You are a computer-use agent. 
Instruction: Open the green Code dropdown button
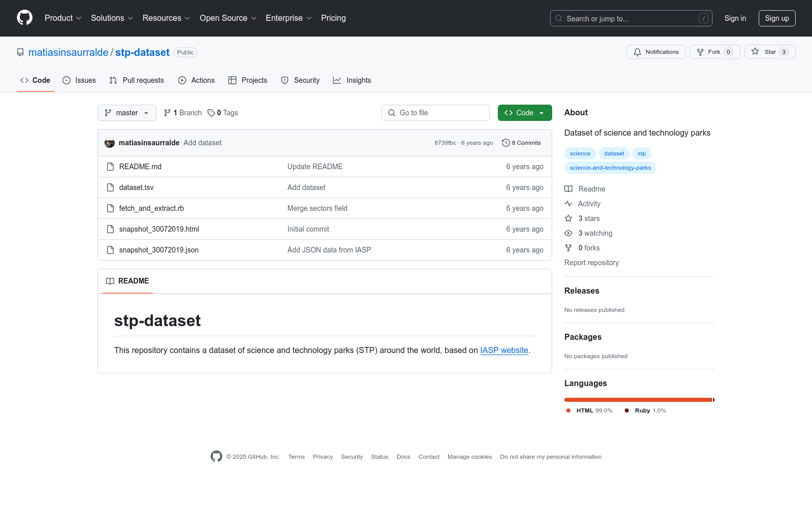[525, 113]
